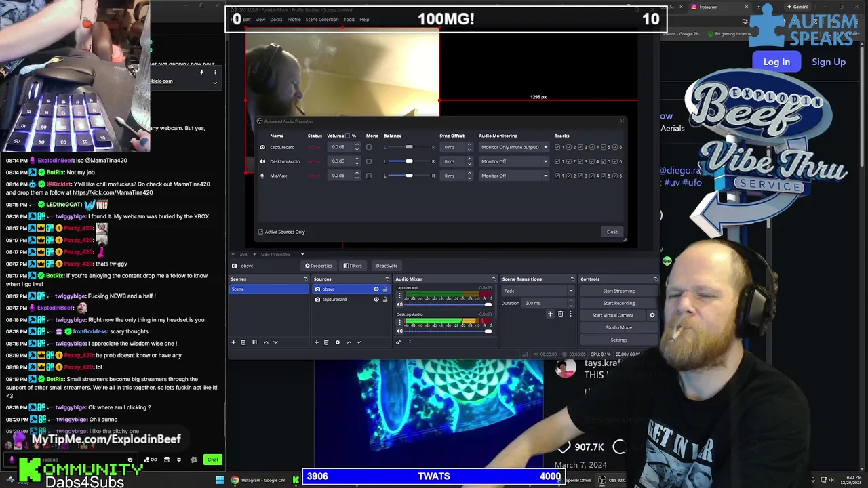Viewport: 868px width, 488px height.
Task: Move source up with the Sources panel up arrow
Action: [349, 342]
